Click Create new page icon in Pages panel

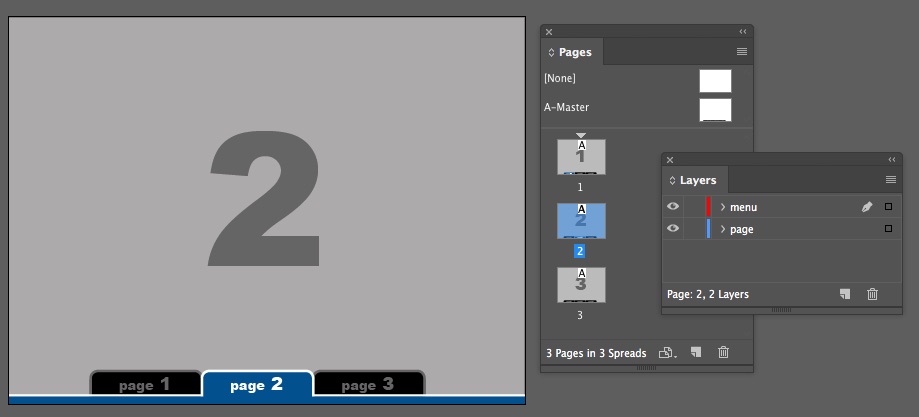696,353
